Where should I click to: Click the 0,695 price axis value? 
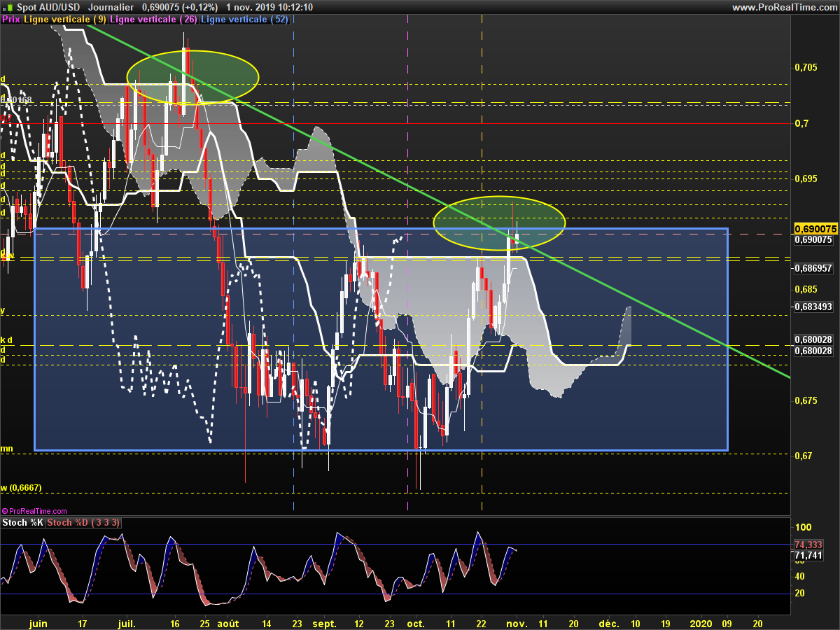coord(806,178)
